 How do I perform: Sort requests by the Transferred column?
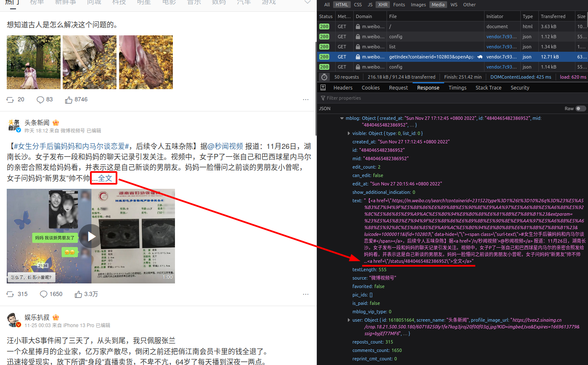pyautogui.click(x=556, y=16)
